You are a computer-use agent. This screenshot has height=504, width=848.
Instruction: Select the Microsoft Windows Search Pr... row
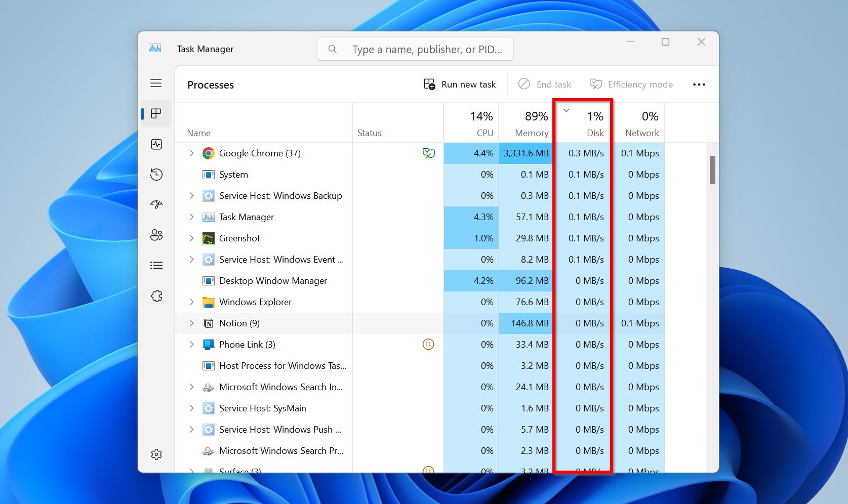coord(419,451)
